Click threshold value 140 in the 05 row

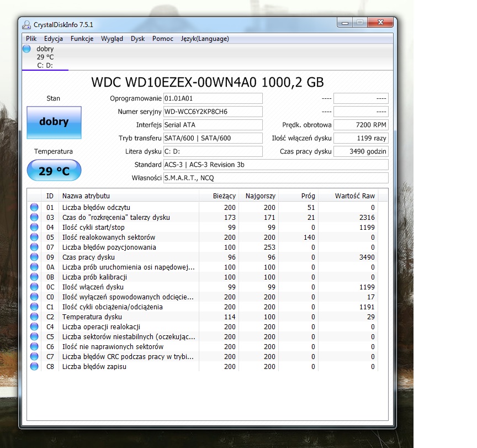coord(309,238)
